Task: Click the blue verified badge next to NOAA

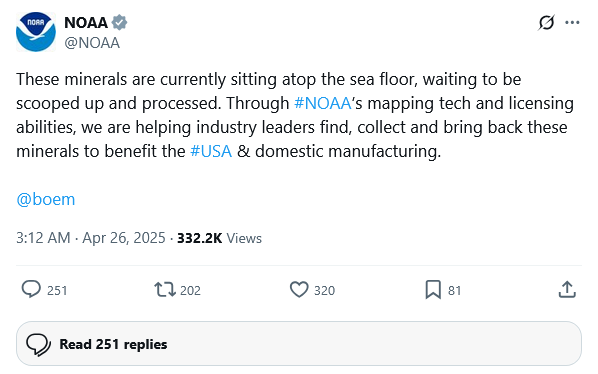Action: [119, 22]
